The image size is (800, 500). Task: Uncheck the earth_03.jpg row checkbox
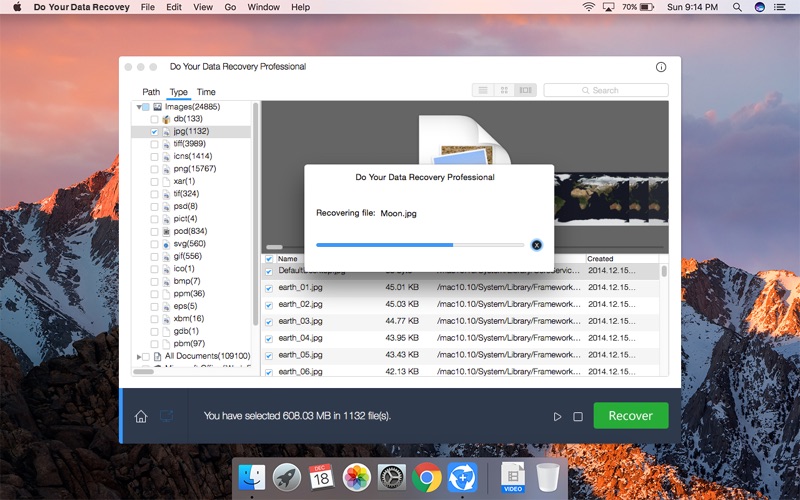[x=269, y=322]
